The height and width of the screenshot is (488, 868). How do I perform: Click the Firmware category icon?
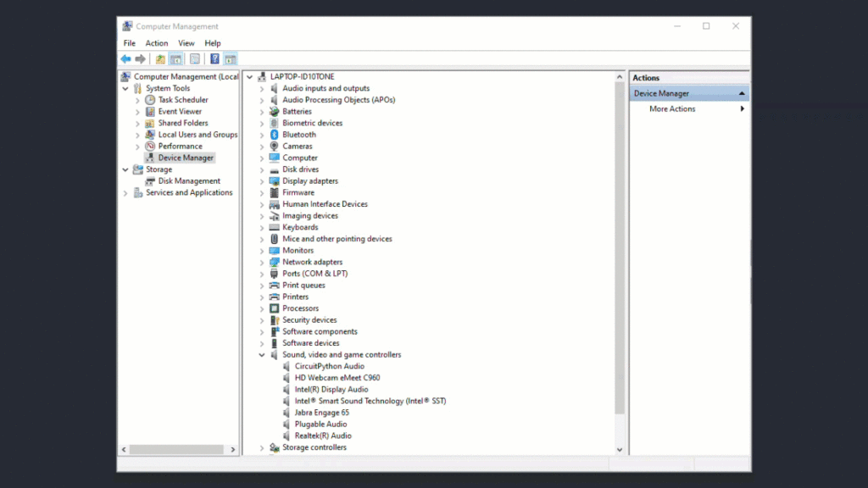click(x=274, y=192)
